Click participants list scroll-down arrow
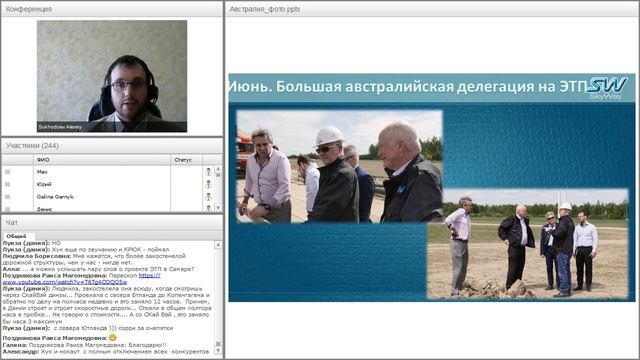The image size is (640, 360). click(x=218, y=207)
